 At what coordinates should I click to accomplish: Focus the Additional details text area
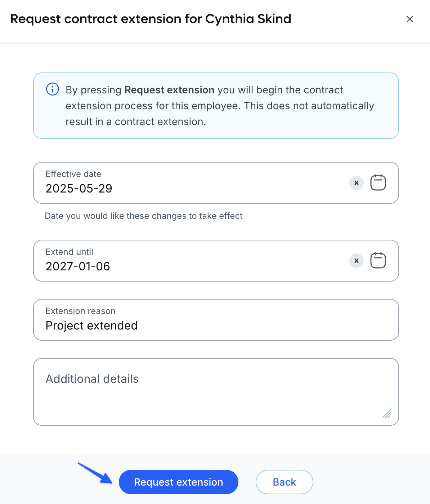pos(216,392)
